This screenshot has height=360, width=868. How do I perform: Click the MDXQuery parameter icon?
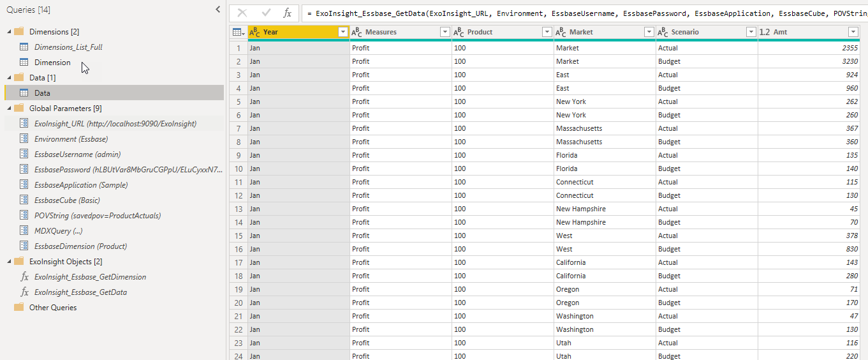[24, 230]
